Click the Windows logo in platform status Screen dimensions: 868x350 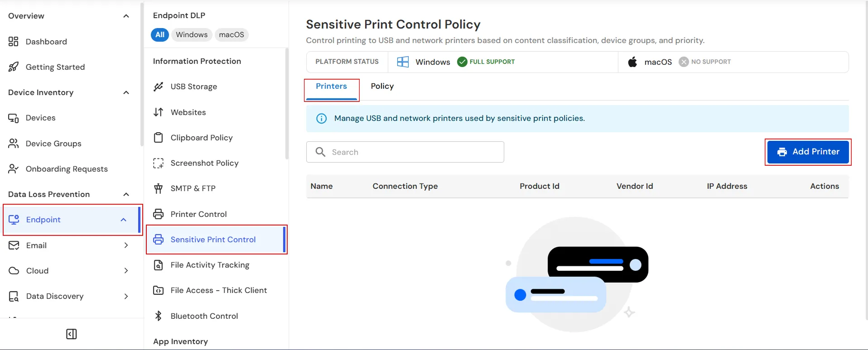(x=403, y=62)
